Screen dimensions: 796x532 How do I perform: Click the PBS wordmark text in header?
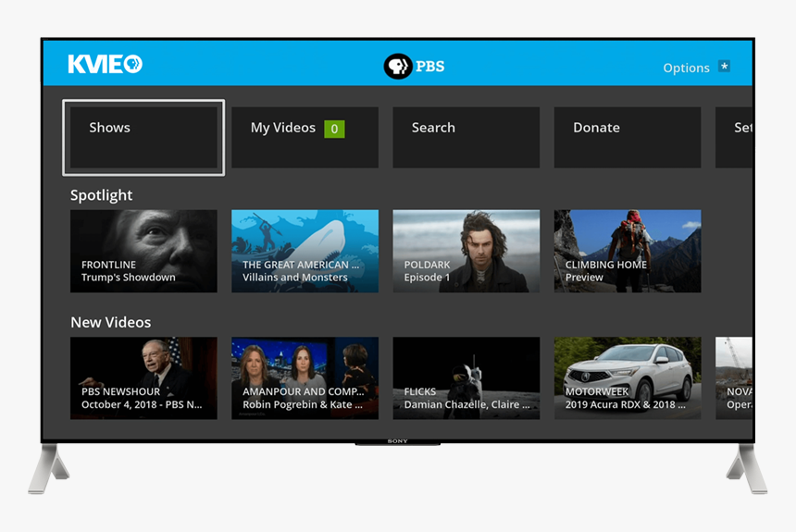[x=430, y=67]
